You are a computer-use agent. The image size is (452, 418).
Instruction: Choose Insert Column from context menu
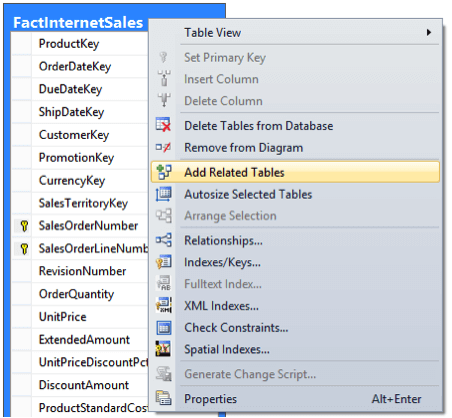[x=295, y=79]
